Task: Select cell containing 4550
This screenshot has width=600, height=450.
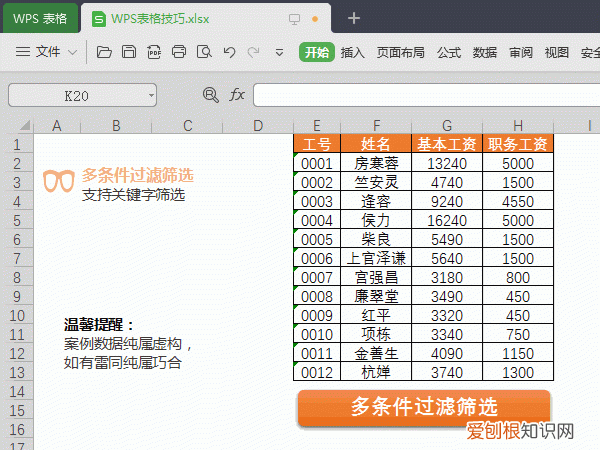Action: coord(518,201)
